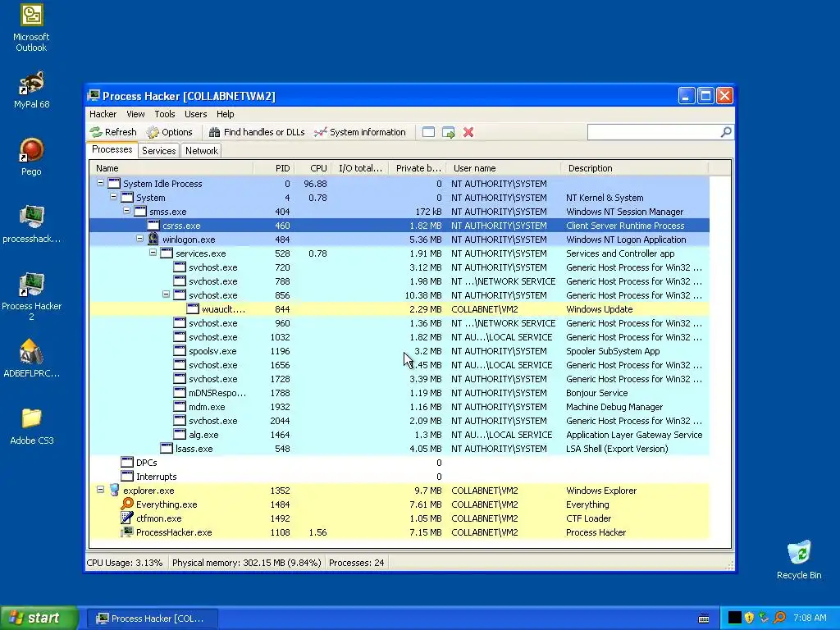Sort by the Name column header
Image resolution: width=840 pixels, height=630 pixels.
pyautogui.click(x=171, y=168)
